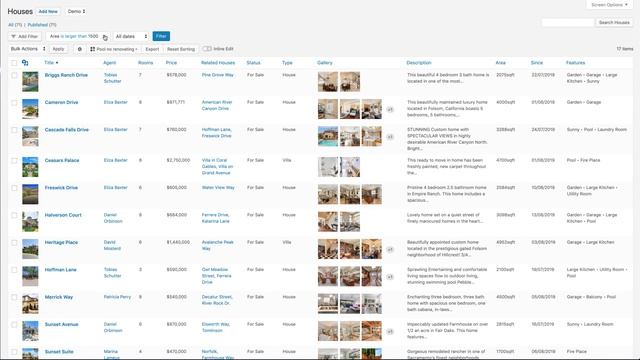The image size is (640, 360).
Task: Toggle the Inline Edit switch
Action: (207, 49)
